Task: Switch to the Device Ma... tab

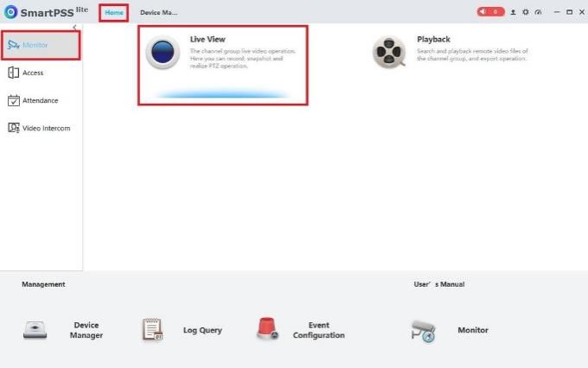Action: 158,13
